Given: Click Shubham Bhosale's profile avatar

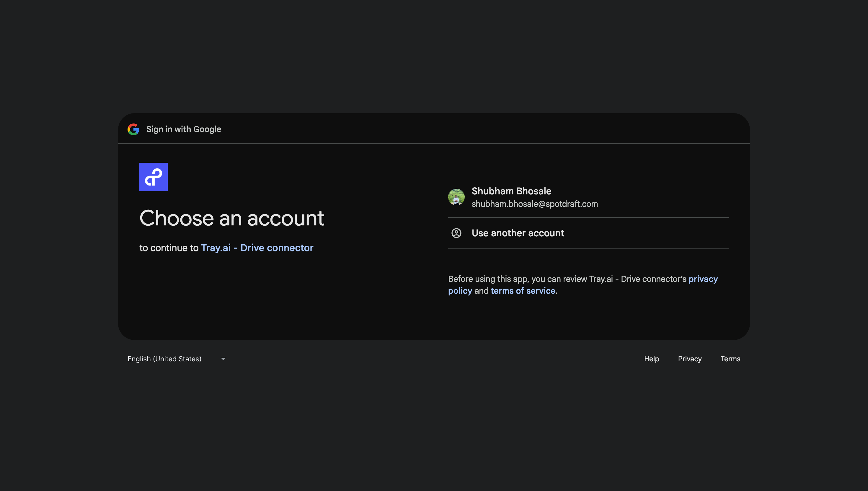Looking at the screenshot, I should pos(456,197).
